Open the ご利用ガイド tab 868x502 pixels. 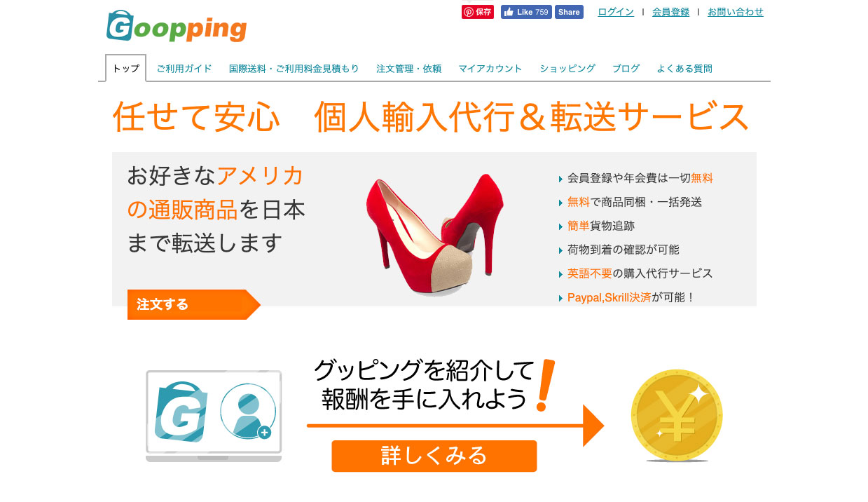pyautogui.click(x=184, y=69)
